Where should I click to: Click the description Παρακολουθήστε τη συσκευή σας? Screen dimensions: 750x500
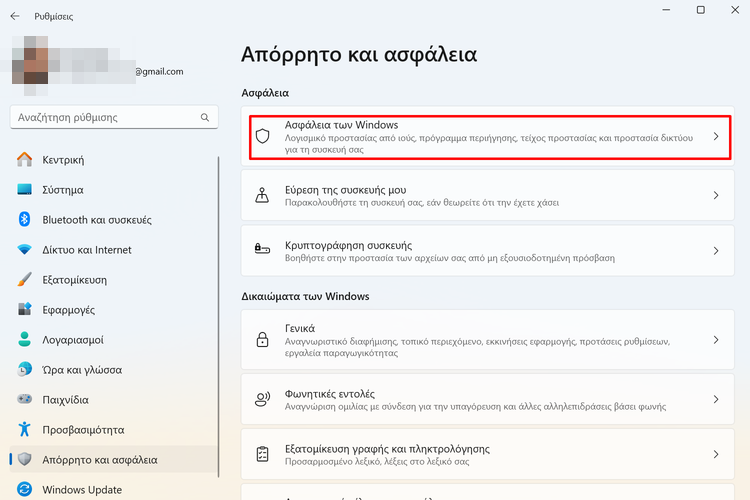422,202
